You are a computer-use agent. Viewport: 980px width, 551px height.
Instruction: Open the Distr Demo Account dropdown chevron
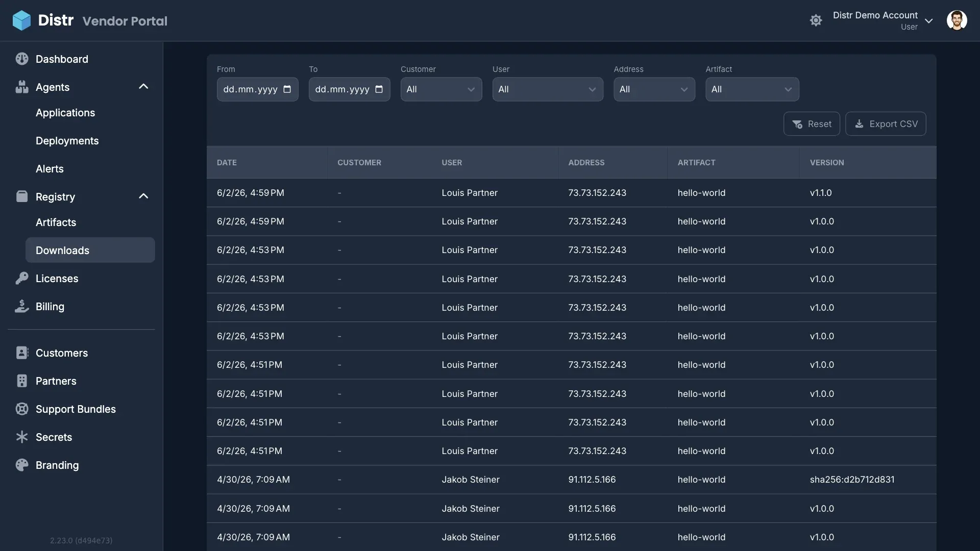pos(929,21)
